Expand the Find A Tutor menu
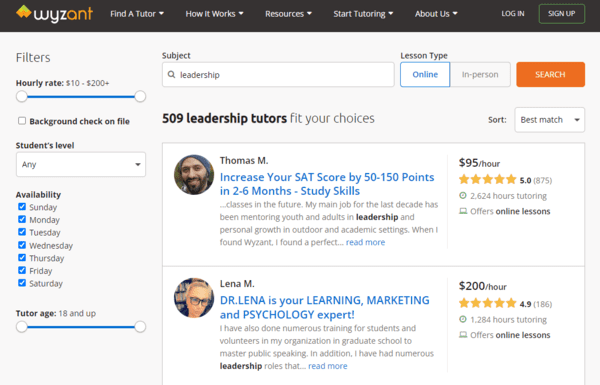This screenshot has width=600, height=385. click(x=137, y=14)
